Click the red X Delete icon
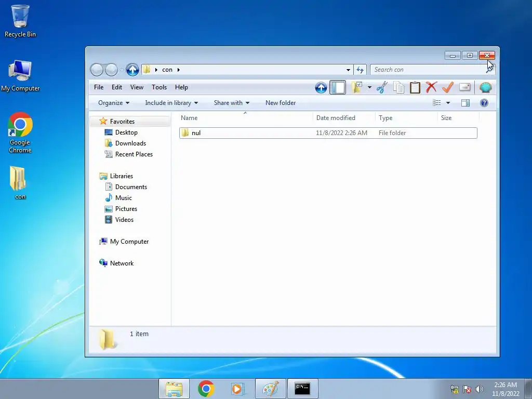532x399 pixels. tap(431, 87)
